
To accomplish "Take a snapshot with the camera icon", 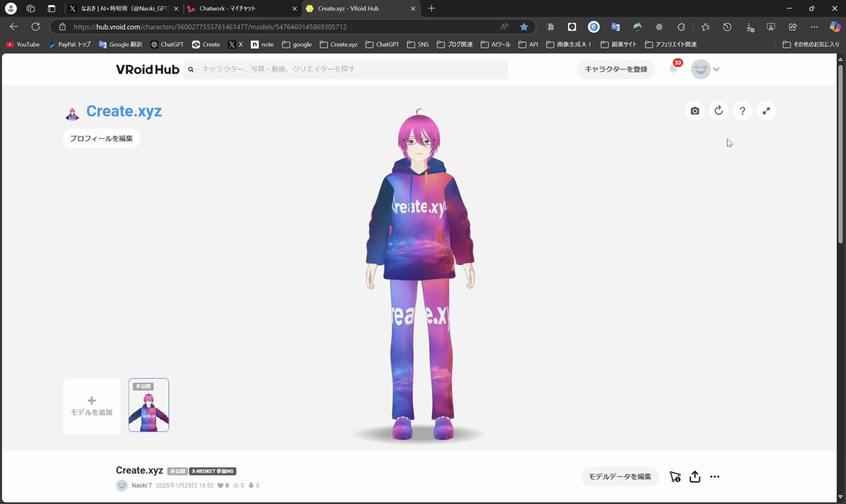I will coord(695,111).
